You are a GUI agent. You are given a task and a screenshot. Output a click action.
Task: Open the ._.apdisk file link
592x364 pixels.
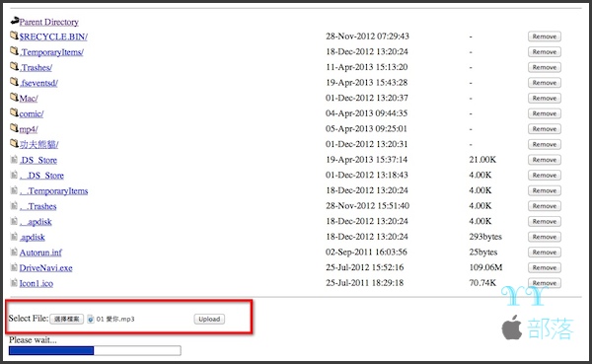(36, 222)
